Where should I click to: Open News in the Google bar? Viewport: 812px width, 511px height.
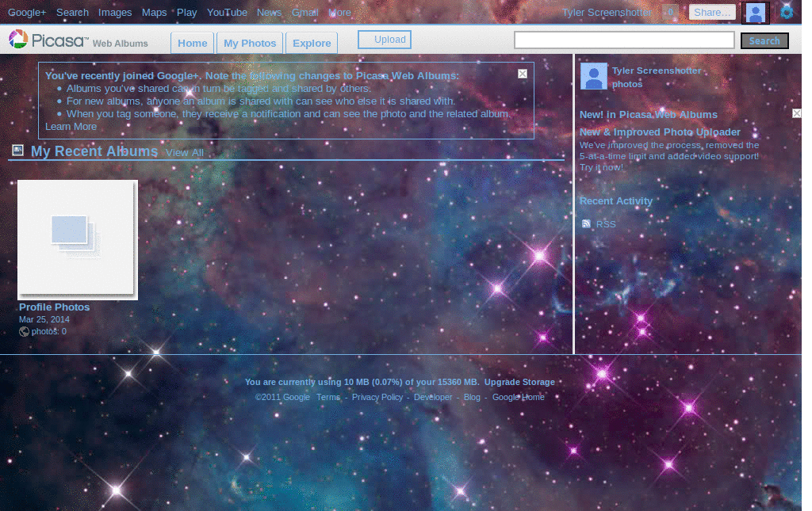(270, 13)
